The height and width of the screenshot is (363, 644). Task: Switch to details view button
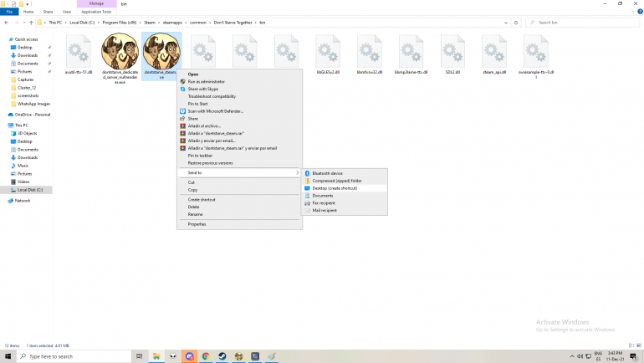(631, 345)
